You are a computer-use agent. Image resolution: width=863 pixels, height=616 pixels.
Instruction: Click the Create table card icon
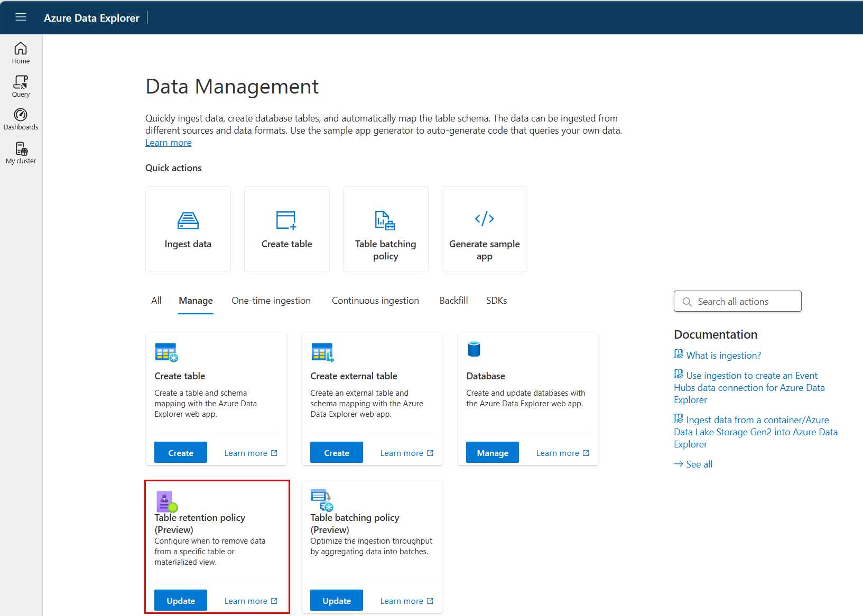pyautogui.click(x=166, y=352)
